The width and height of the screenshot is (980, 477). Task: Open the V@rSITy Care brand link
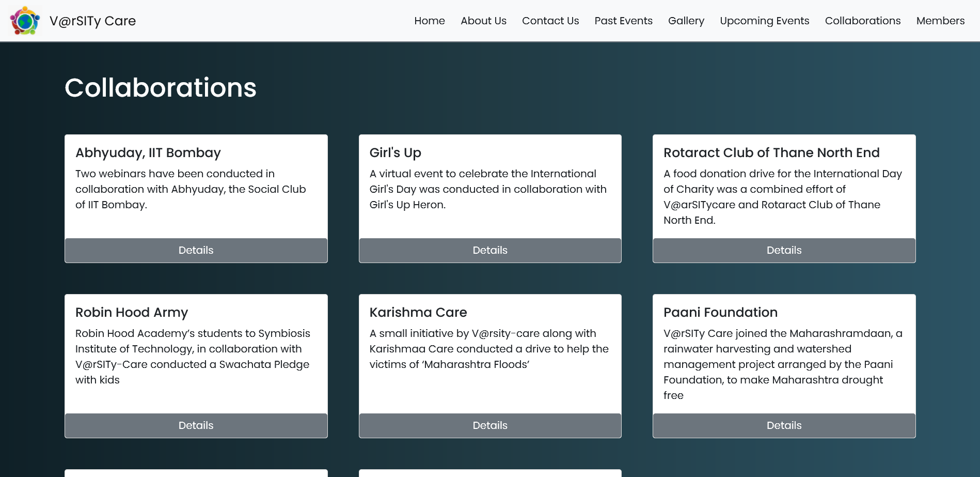[92, 21]
